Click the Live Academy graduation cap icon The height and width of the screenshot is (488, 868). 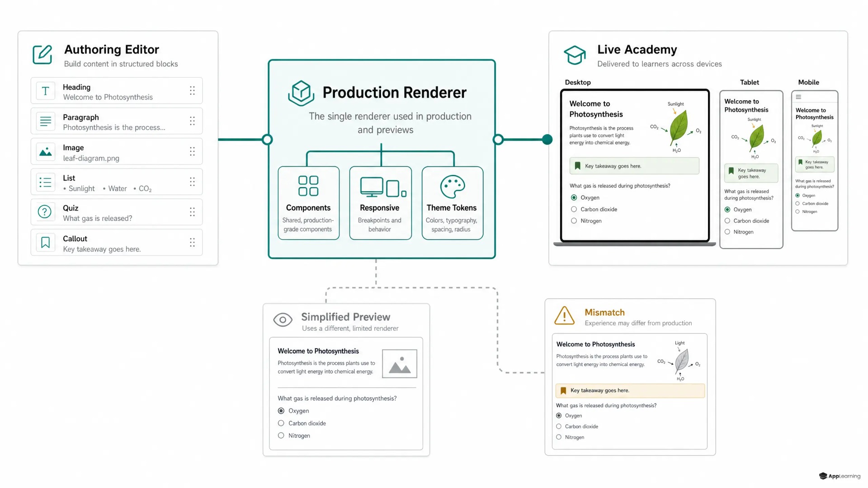[x=575, y=55]
